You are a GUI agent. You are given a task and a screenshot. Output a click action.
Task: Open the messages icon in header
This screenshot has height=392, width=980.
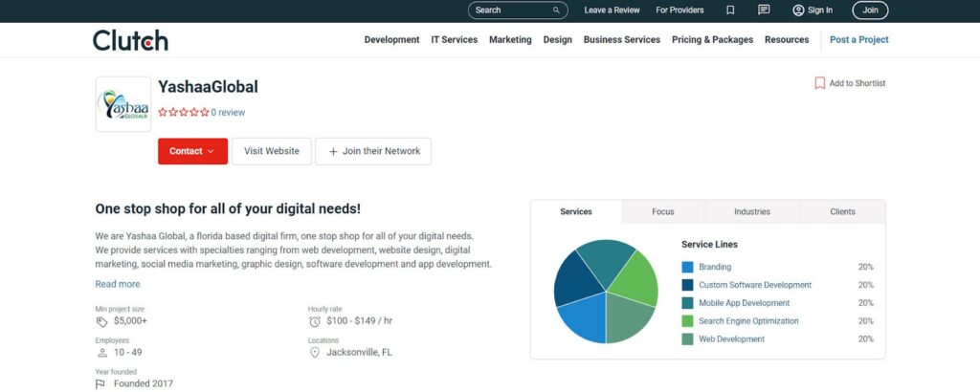click(763, 10)
